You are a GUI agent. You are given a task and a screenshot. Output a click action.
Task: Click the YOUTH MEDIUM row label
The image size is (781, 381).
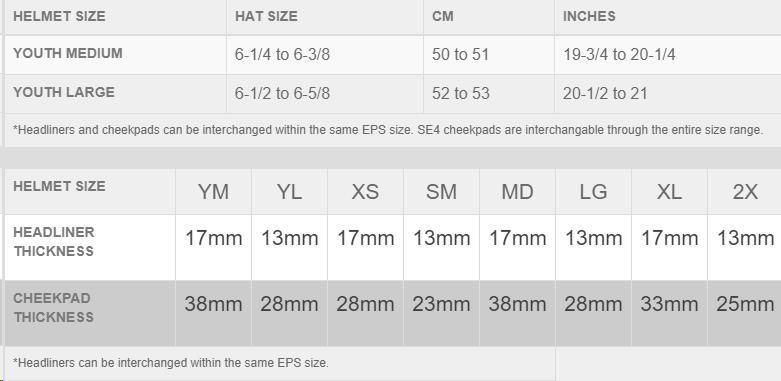(x=68, y=53)
